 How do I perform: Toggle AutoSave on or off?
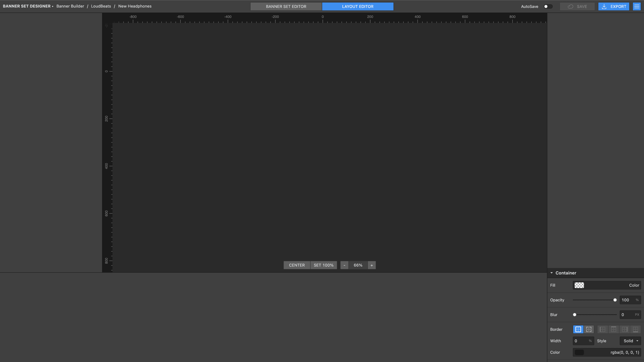(x=547, y=6)
